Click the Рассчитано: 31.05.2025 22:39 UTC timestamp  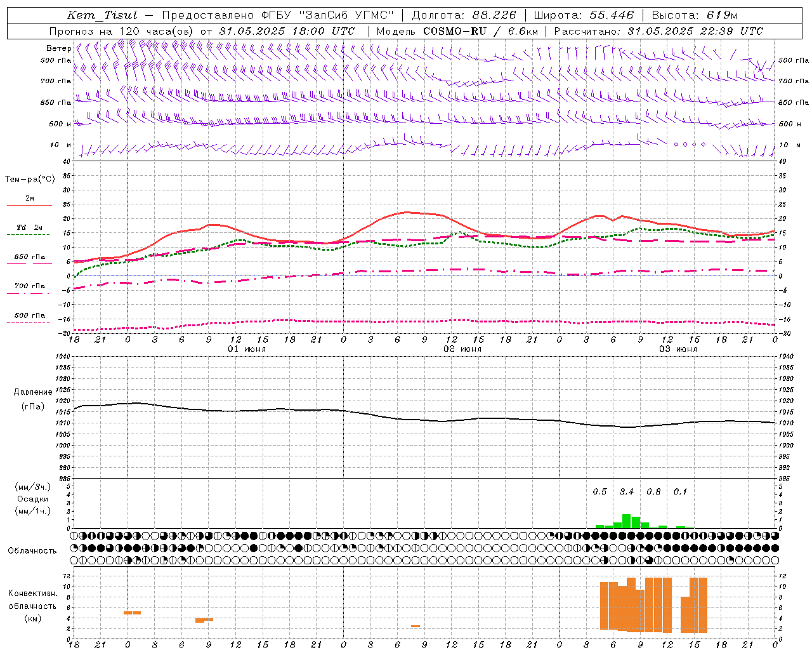point(658,31)
